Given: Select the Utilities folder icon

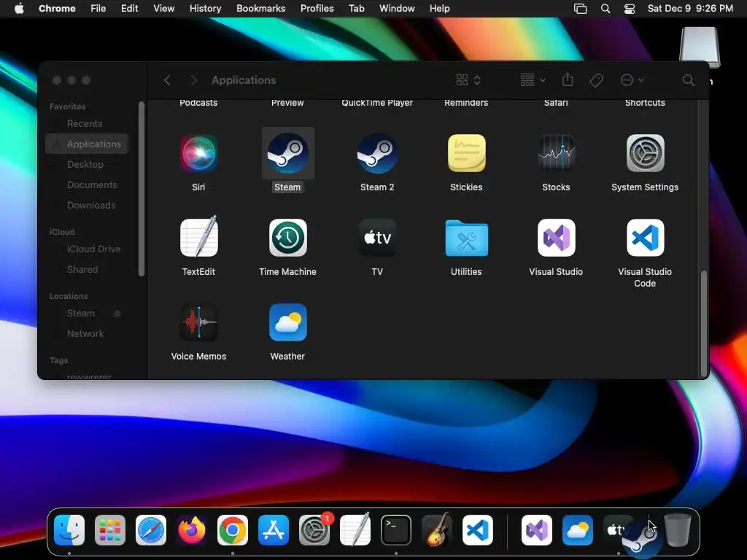Looking at the screenshot, I should [466, 238].
